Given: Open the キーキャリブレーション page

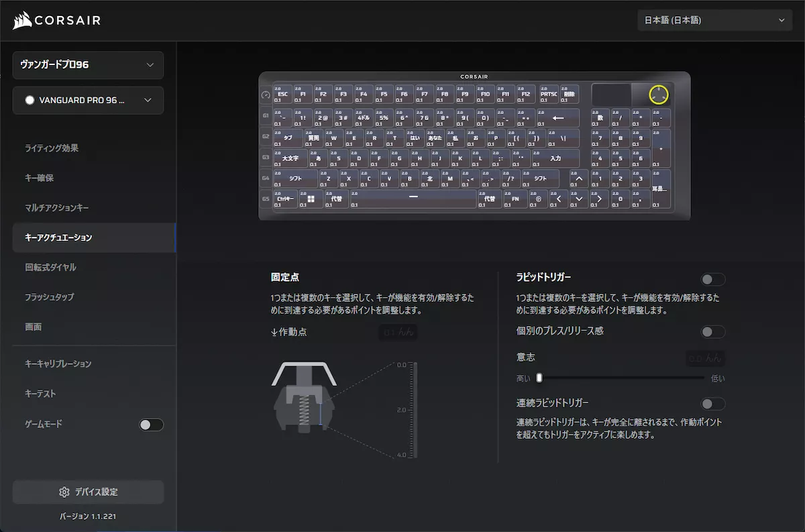Looking at the screenshot, I should coord(58,364).
